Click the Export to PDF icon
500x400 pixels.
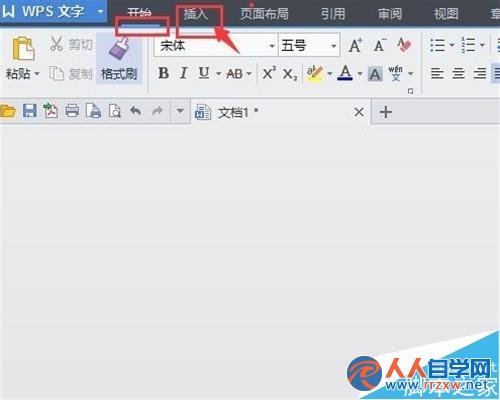tap(50, 111)
